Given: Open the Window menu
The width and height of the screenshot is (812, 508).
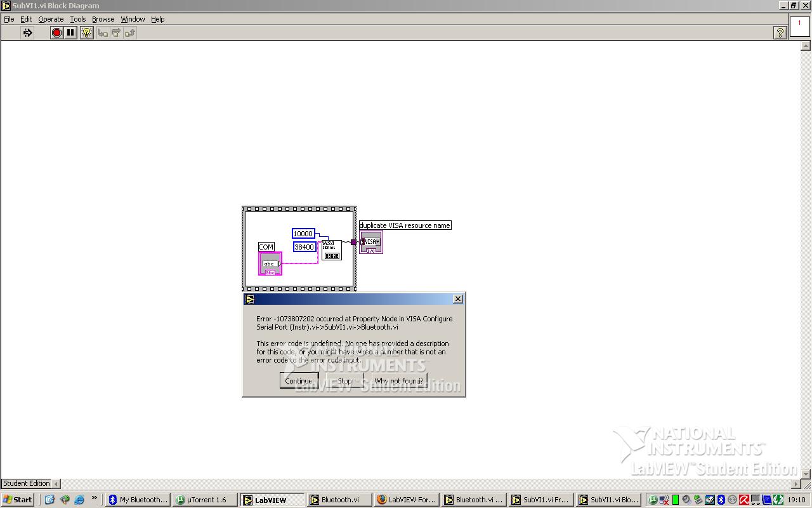Looking at the screenshot, I should [x=133, y=19].
